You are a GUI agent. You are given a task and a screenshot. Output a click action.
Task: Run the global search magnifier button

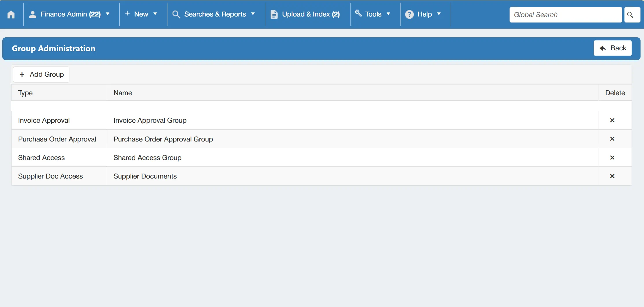(632, 15)
